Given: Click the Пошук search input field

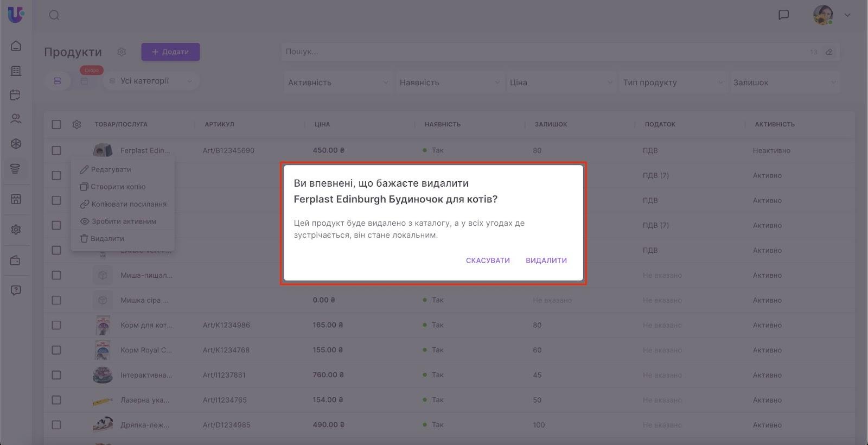Looking at the screenshot, I should (x=542, y=52).
